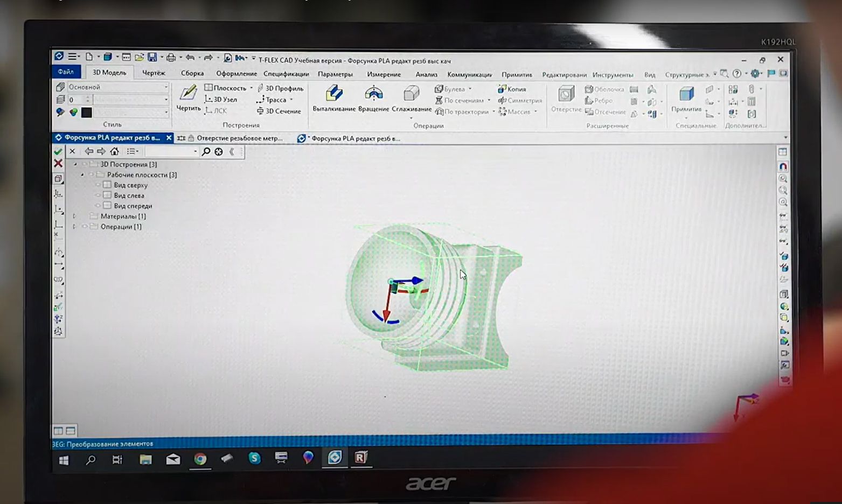Open the Измерение ribbon tab
The width and height of the screenshot is (842, 504).
click(384, 74)
